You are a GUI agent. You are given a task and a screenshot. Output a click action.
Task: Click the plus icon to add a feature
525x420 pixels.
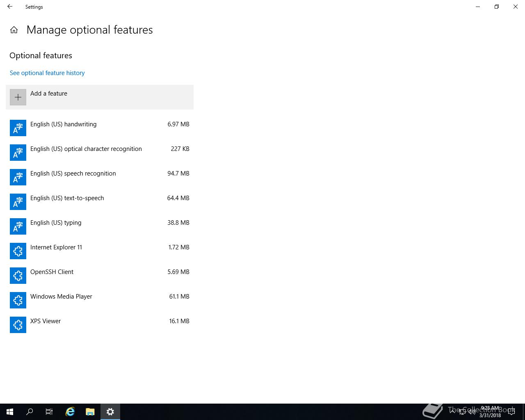click(18, 97)
